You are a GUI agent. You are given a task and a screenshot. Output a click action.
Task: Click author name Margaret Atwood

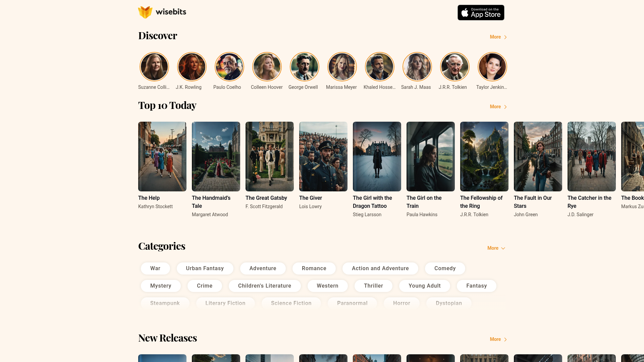coord(210,215)
